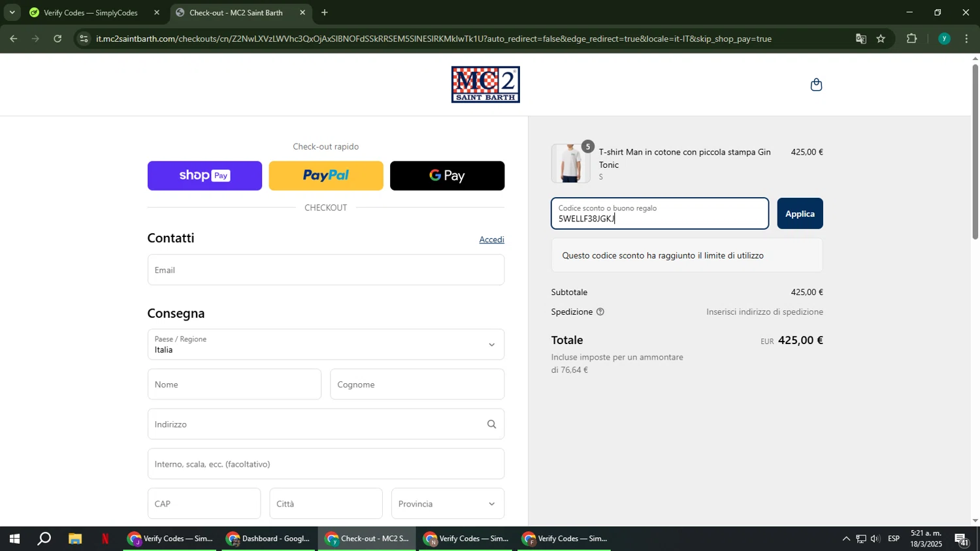Focus the Email input field
Viewport: 980px width, 551px height.
point(326,270)
